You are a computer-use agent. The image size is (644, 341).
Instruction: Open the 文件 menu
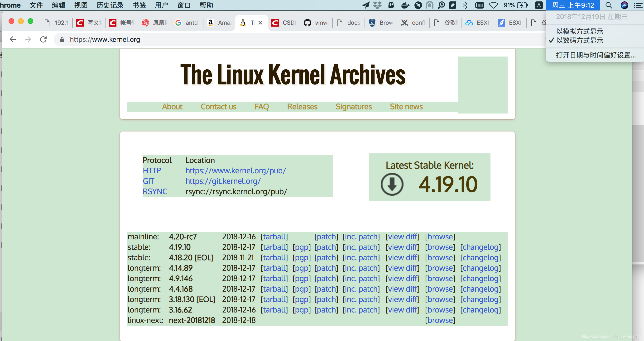(x=36, y=5)
